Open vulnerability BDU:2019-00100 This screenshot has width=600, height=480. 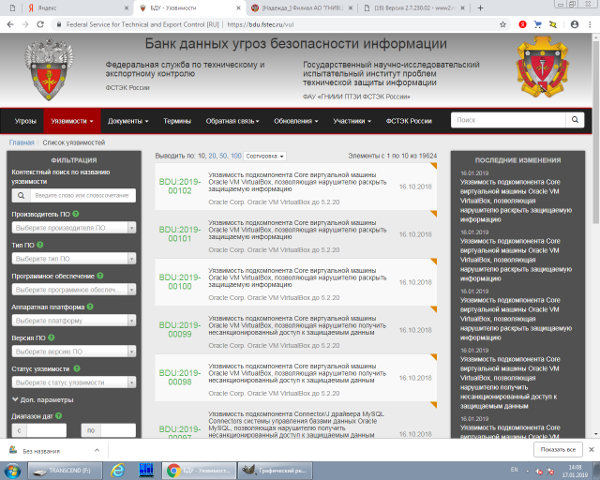(179, 282)
